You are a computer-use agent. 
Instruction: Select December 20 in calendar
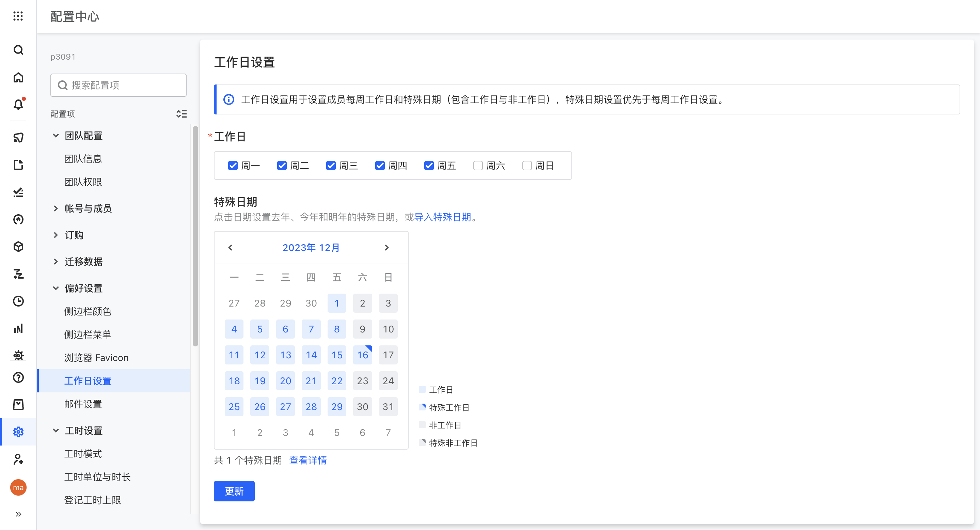point(285,381)
